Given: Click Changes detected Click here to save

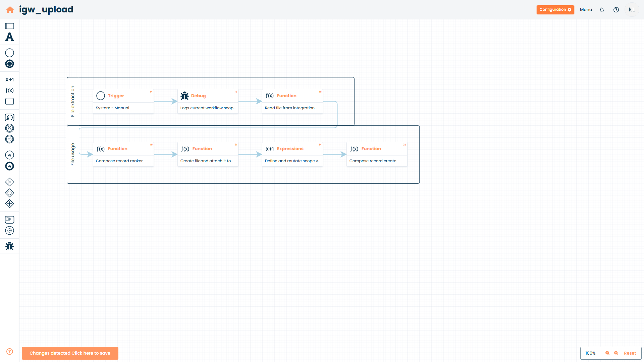Looking at the screenshot, I should tap(70, 353).
